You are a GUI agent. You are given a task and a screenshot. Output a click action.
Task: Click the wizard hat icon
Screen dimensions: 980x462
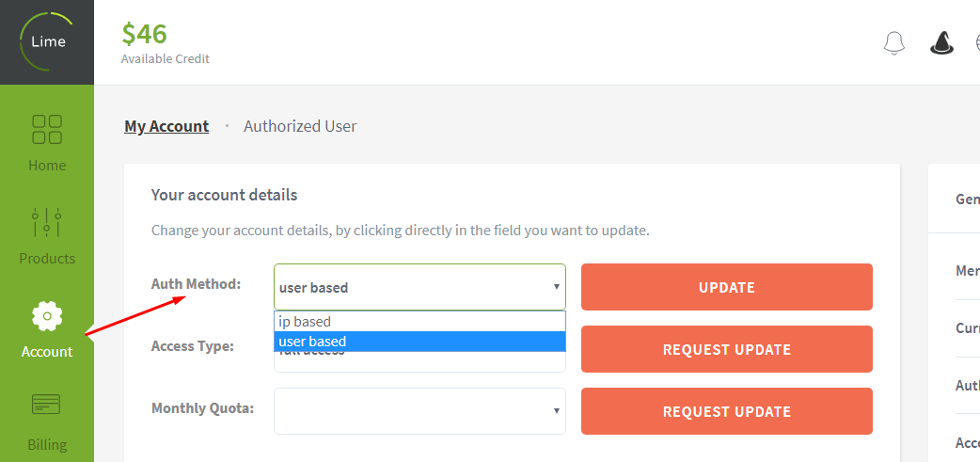[941, 42]
